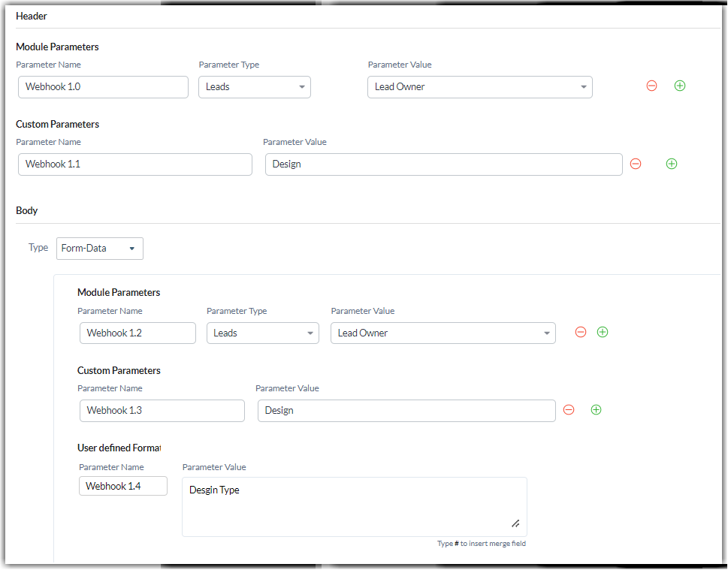This screenshot has height=570, width=728.
Task: Focus the Webhook 1.1 name input
Action: tap(135, 164)
